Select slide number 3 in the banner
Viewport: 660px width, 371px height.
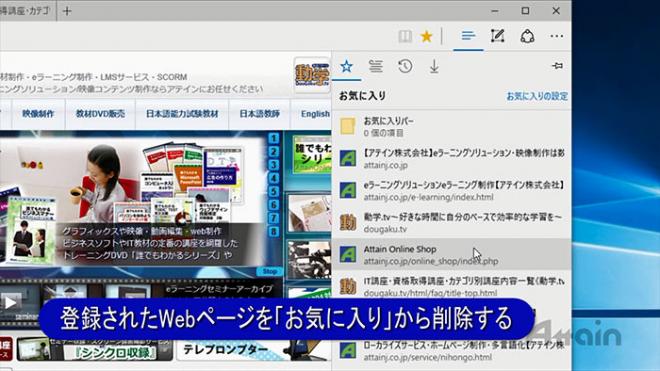274,165
